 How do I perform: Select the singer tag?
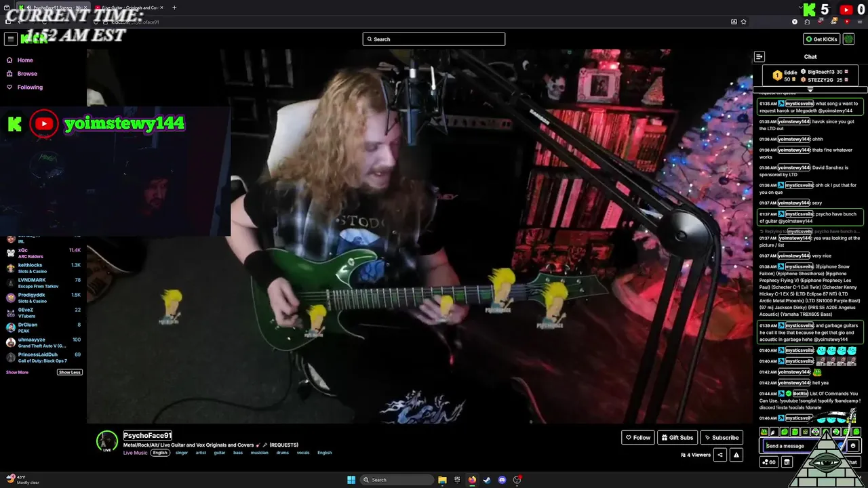[x=182, y=453]
